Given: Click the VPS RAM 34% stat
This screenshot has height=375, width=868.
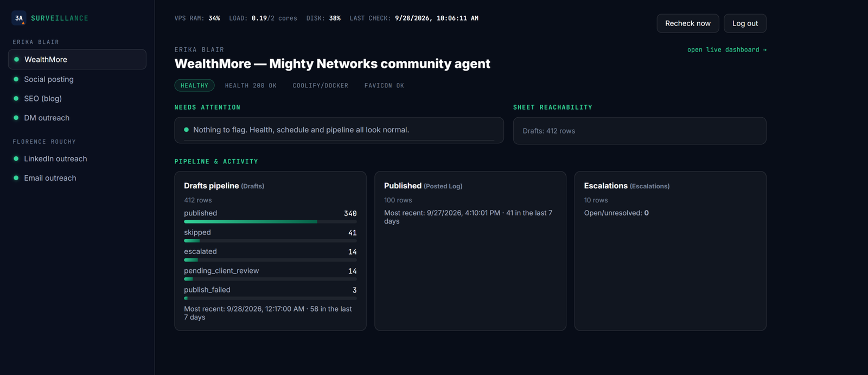Looking at the screenshot, I should pos(197,18).
